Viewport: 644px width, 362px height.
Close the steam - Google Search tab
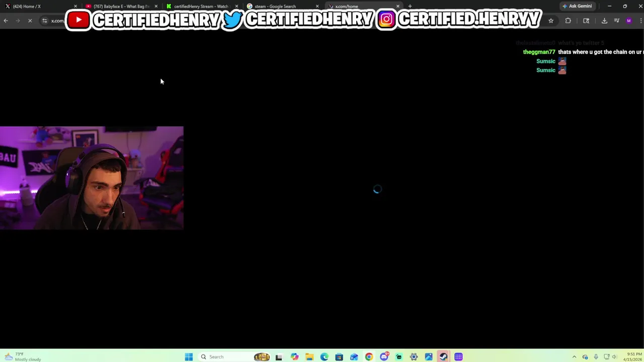click(317, 6)
